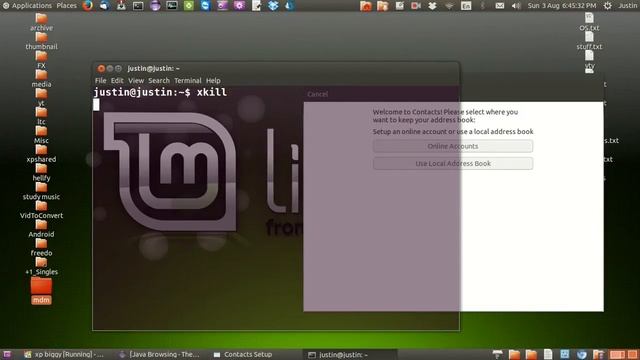Screen dimensions: 640x360
Task: Open the volume sound indicator
Action: (516, 6)
